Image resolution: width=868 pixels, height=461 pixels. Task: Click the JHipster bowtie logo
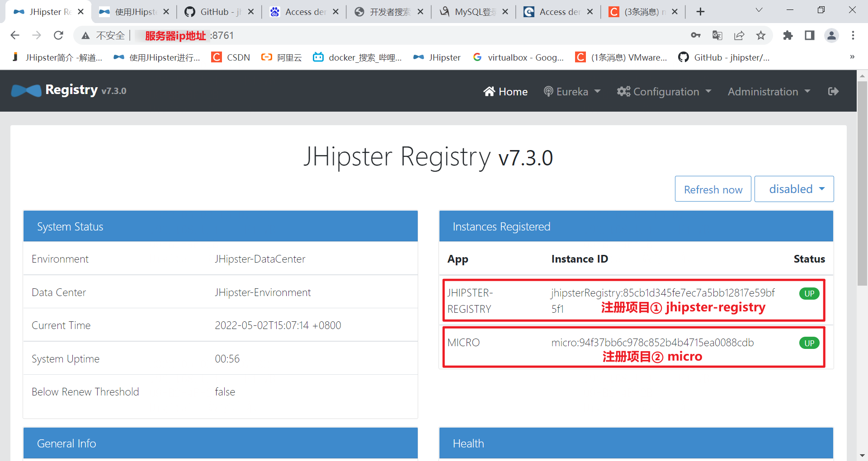tap(26, 91)
